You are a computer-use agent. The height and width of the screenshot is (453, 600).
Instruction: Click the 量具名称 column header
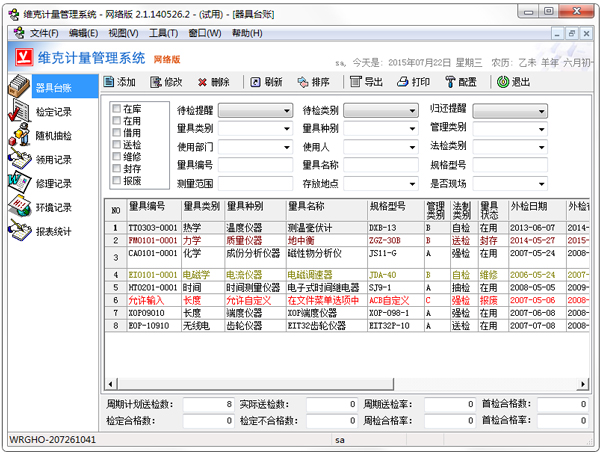326,210
